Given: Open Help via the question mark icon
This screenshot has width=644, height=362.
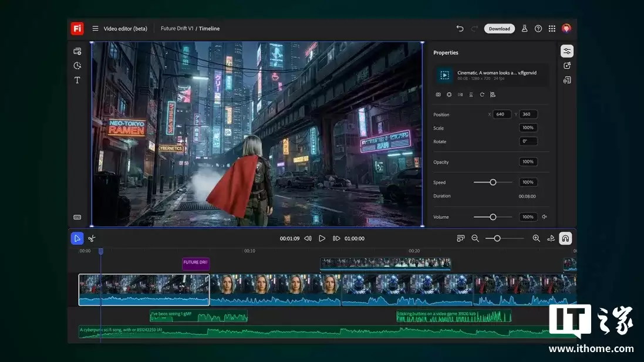Looking at the screenshot, I should point(538,28).
